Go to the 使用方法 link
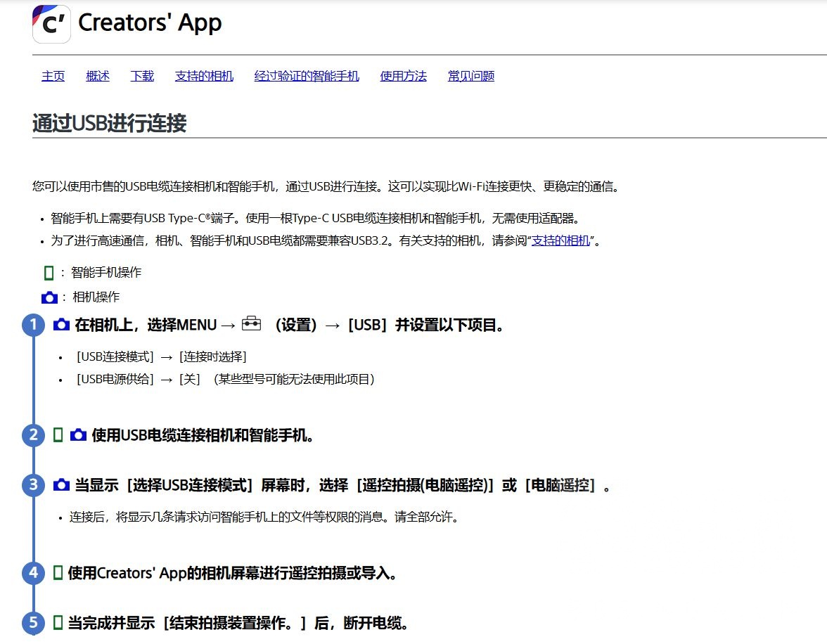 404,76
